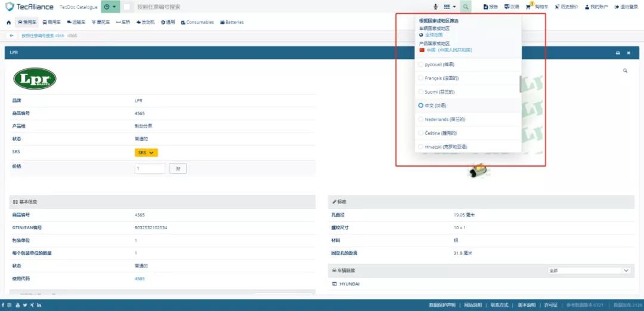
Task: Click 退出登录 to log out
Action: pos(626,7)
